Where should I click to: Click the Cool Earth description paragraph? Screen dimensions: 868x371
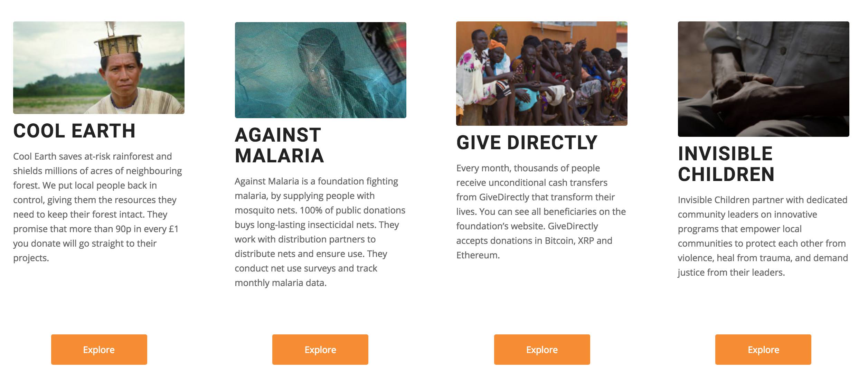coord(97,207)
